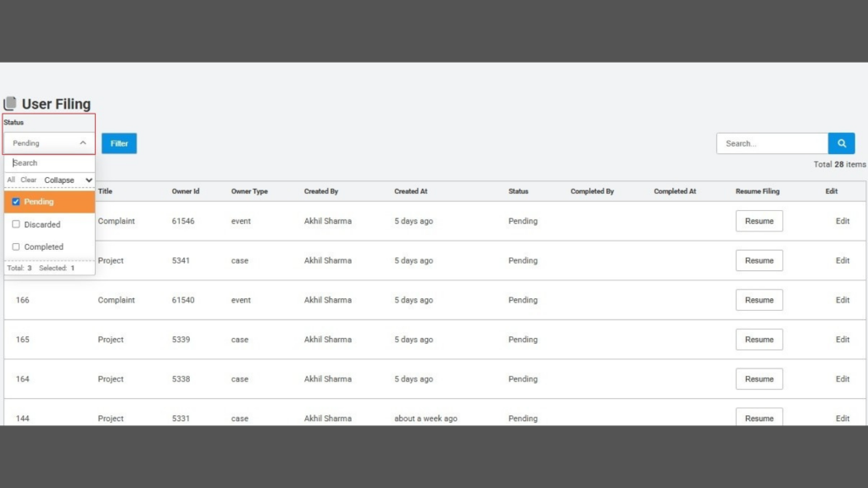868x488 pixels.
Task: Select All options in the status list
Action: click(11, 180)
